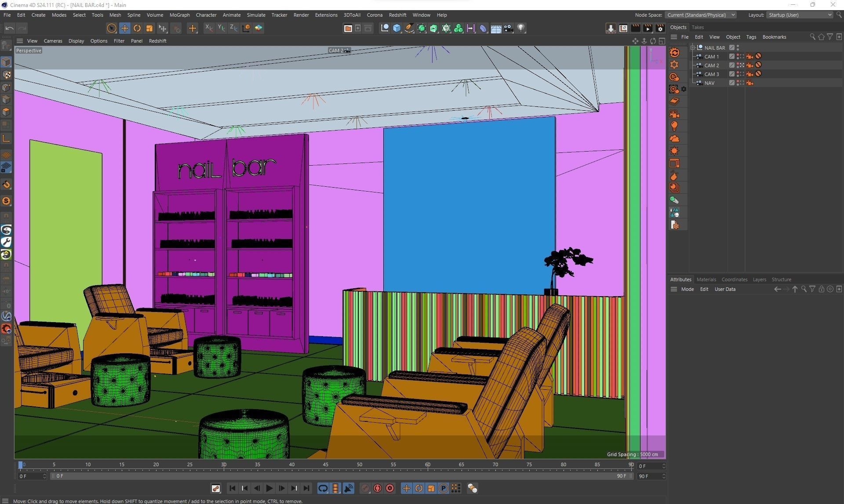Image resolution: width=844 pixels, height=504 pixels.
Task: Select the Rotate tool in top toolbar
Action: (137, 28)
